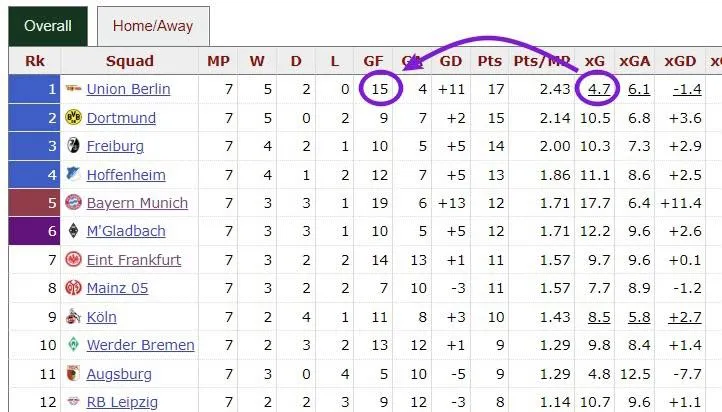Image resolution: width=722 pixels, height=412 pixels.
Task: Click the Eint Frankfurt club crest icon
Action: coord(73,260)
